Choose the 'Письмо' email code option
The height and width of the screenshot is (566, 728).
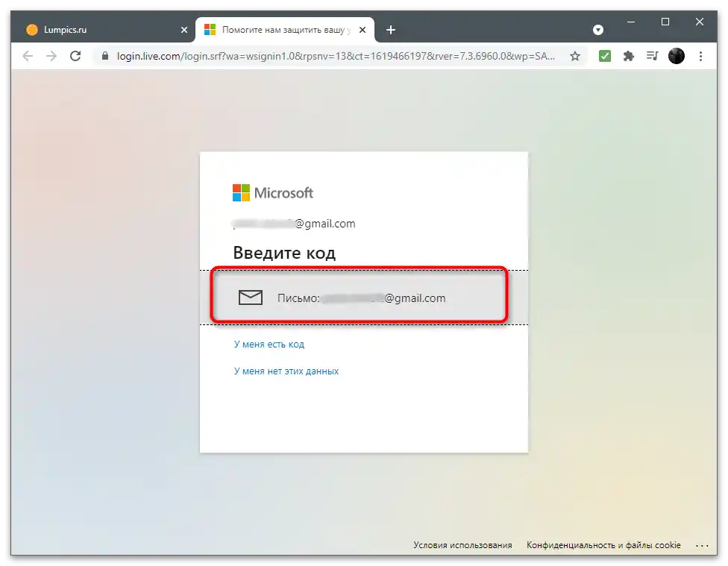point(363,298)
